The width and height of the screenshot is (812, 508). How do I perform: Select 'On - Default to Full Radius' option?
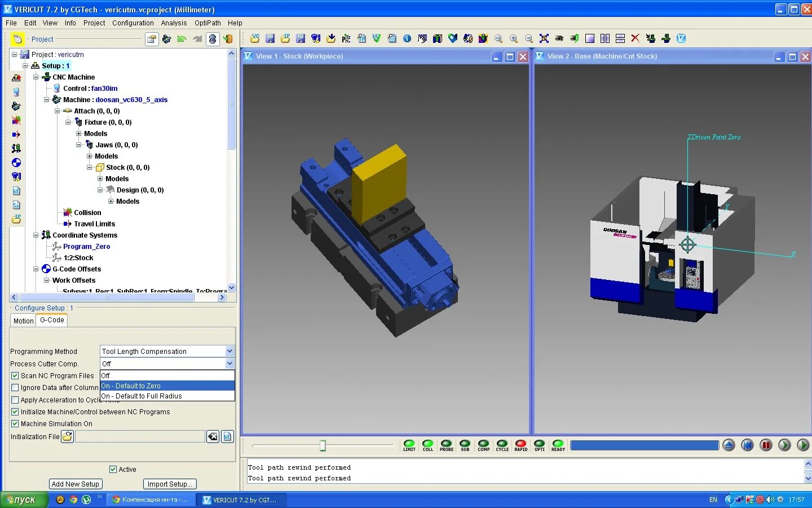(167, 396)
